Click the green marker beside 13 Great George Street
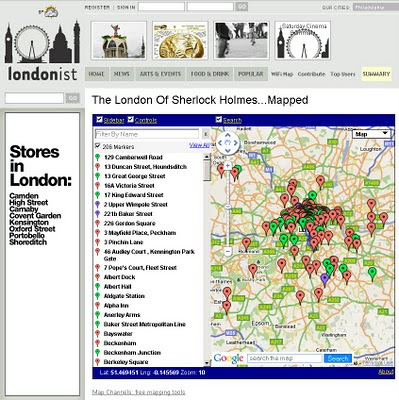This screenshot has height=400, width=399. (x=98, y=176)
